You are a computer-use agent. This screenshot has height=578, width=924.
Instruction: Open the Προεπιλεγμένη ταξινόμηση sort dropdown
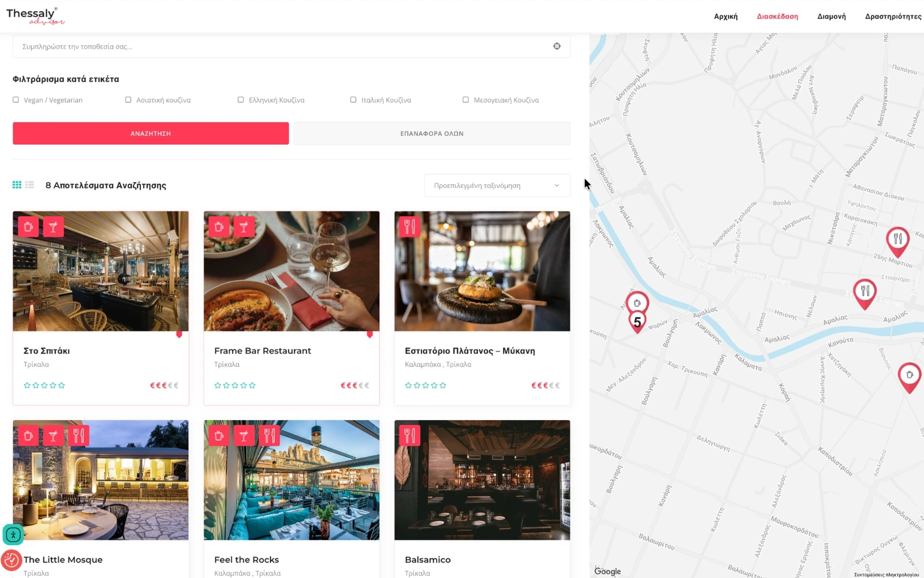[x=497, y=186]
